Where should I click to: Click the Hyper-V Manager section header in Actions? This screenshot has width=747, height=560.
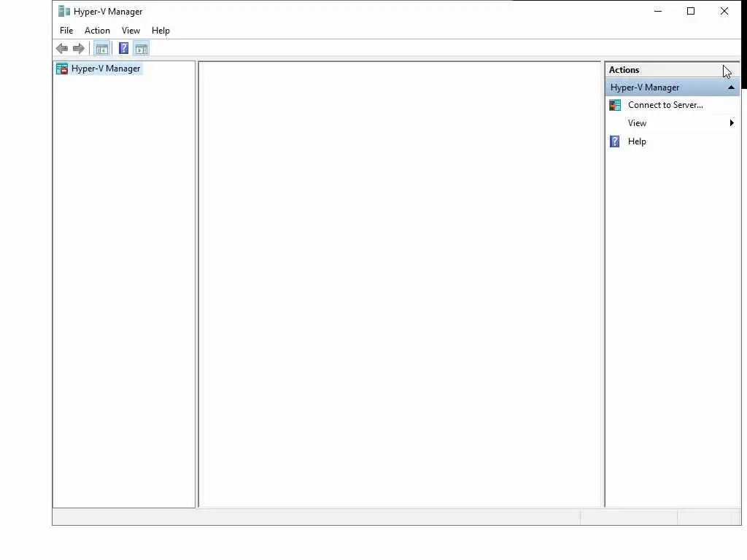[x=672, y=87]
